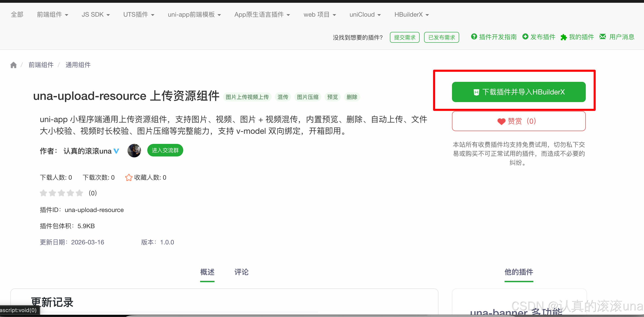Image resolution: width=644 pixels, height=317 pixels.
Task: Click the fifth rating star
Action: 80,193
